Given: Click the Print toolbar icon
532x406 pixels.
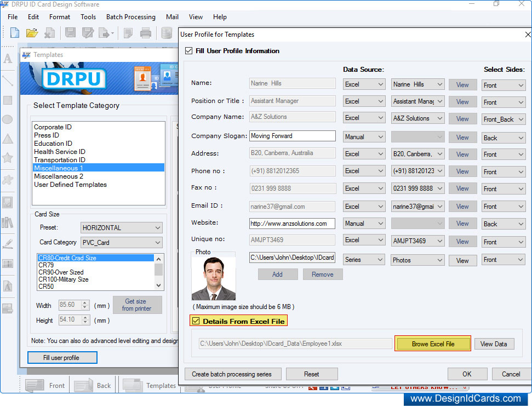Looking at the screenshot, I should point(146,33).
